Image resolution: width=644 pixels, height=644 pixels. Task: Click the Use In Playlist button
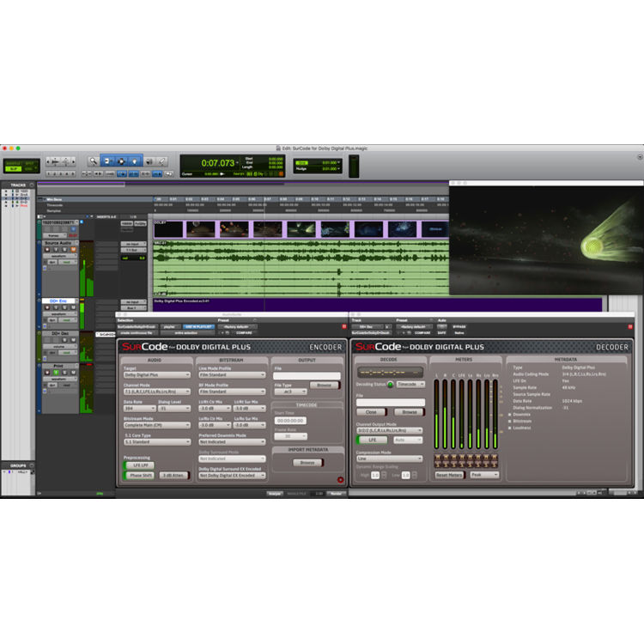click(x=198, y=327)
